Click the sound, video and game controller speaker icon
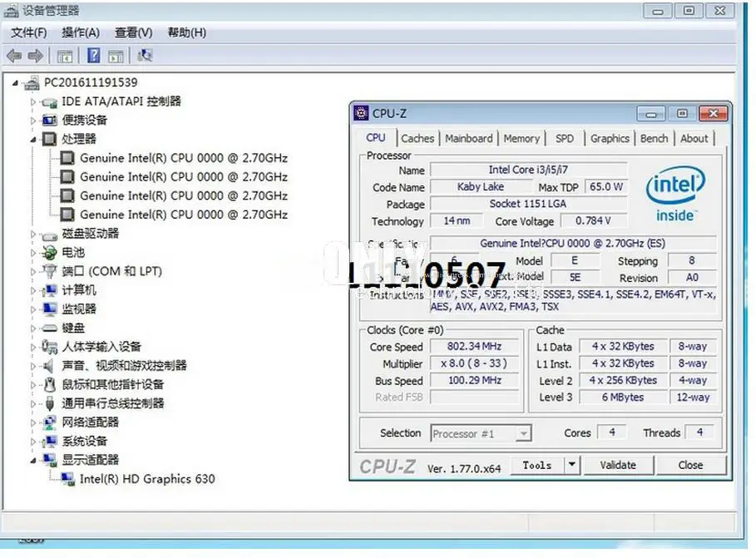Image resolution: width=756 pixels, height=558 pixels. (x=49, y=366)
